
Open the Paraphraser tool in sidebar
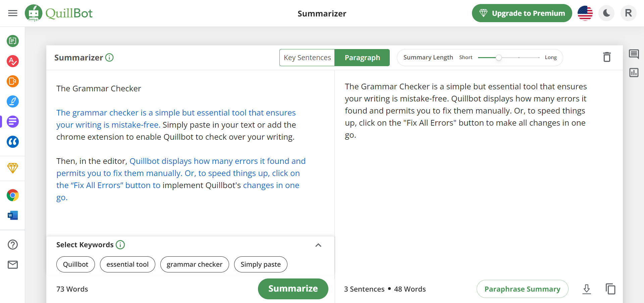tap(13, 41)
